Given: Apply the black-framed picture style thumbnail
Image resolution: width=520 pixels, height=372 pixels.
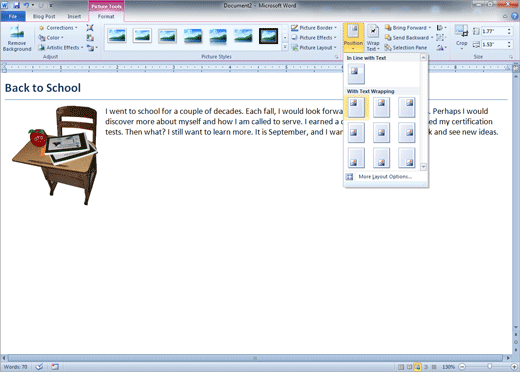Looking at the screenshot, I should coord(268,36).
